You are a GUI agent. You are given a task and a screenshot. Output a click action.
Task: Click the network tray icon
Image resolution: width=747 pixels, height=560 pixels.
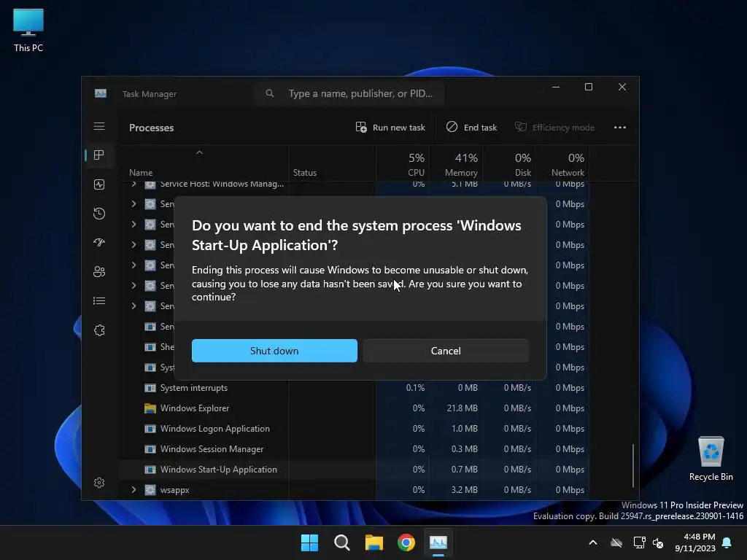[x=639, y=542]
